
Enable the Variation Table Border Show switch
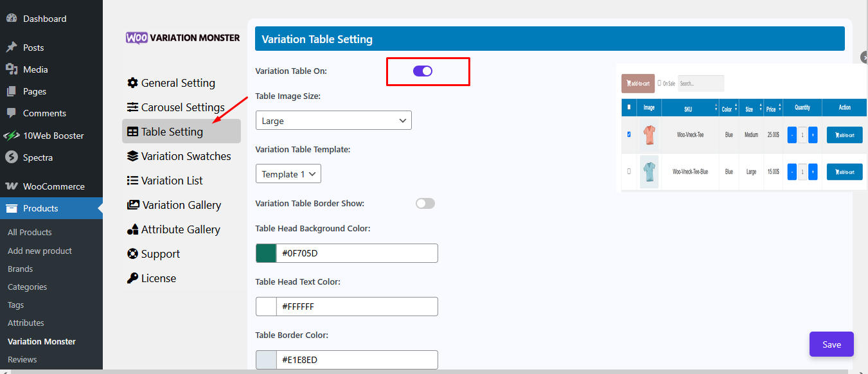pyautogui.click(x=425, y=204)
